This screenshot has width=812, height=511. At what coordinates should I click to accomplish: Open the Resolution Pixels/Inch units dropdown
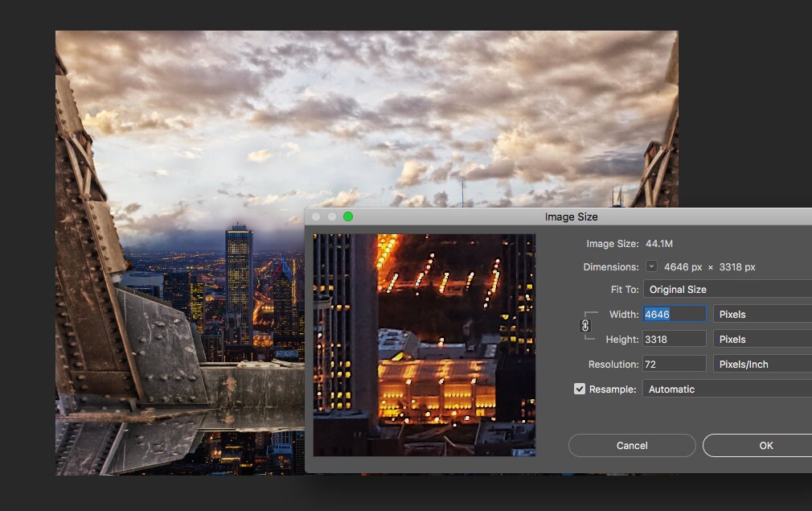coord(761,364)
